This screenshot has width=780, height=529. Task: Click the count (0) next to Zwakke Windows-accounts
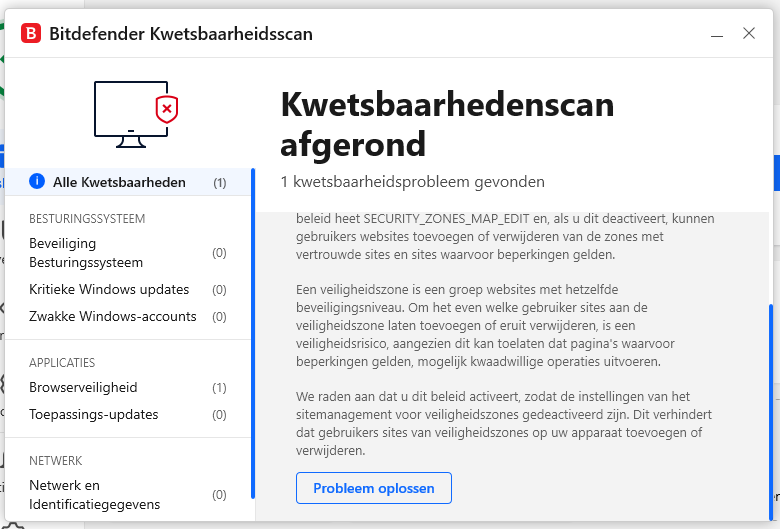[219, 317]
